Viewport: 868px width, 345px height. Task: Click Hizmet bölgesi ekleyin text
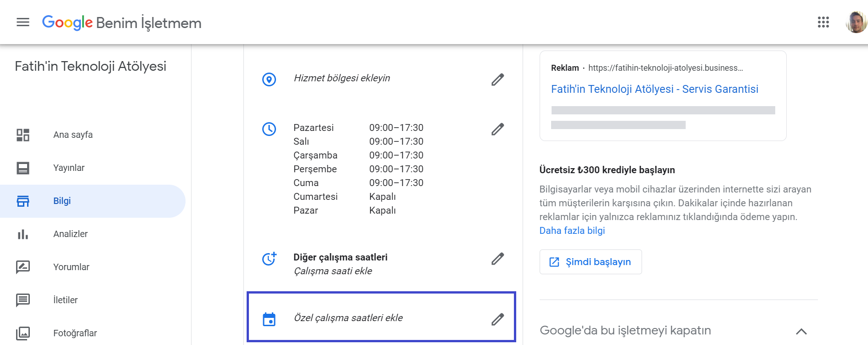342,78
